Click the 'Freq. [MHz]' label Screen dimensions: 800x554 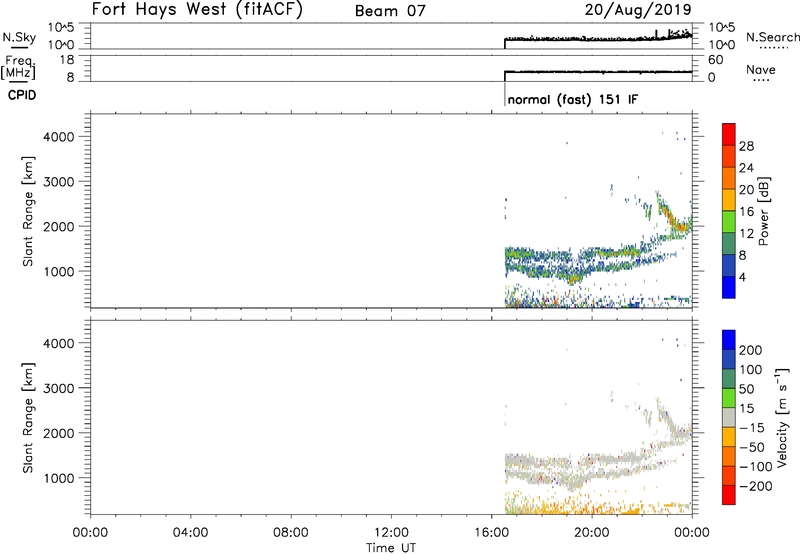click(x=19, y=67)
